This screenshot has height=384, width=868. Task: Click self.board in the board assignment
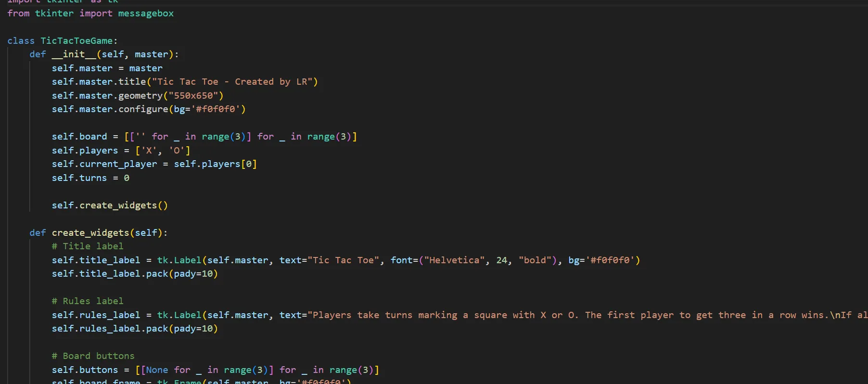click(79, 137)
